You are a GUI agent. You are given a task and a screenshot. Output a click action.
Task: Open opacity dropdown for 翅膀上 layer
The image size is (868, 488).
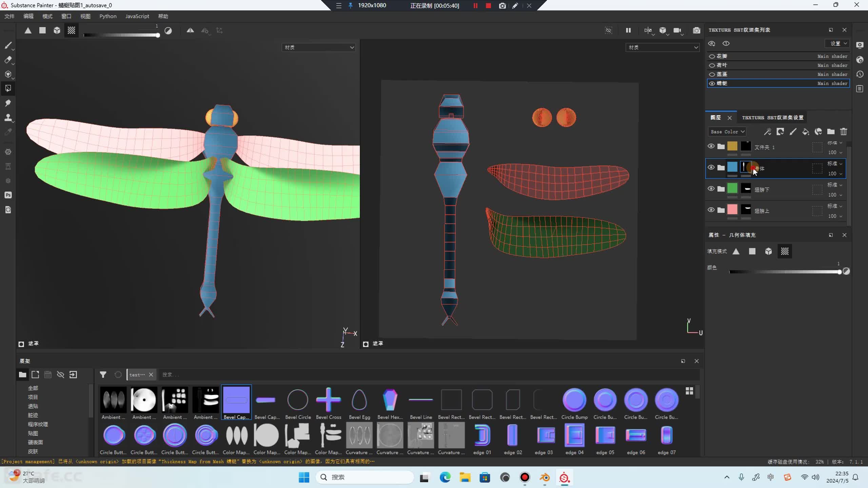coord(835,216)
